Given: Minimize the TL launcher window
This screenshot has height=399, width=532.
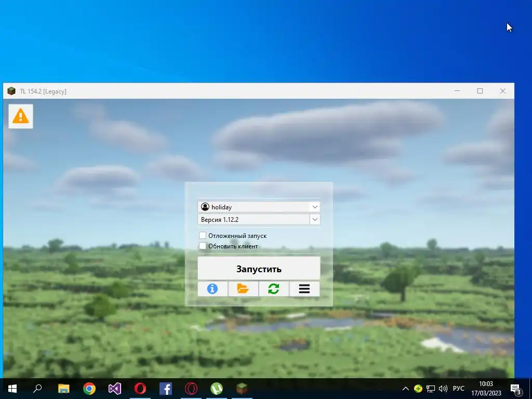Looking at the screenshot, I should [x=457, y=91].
